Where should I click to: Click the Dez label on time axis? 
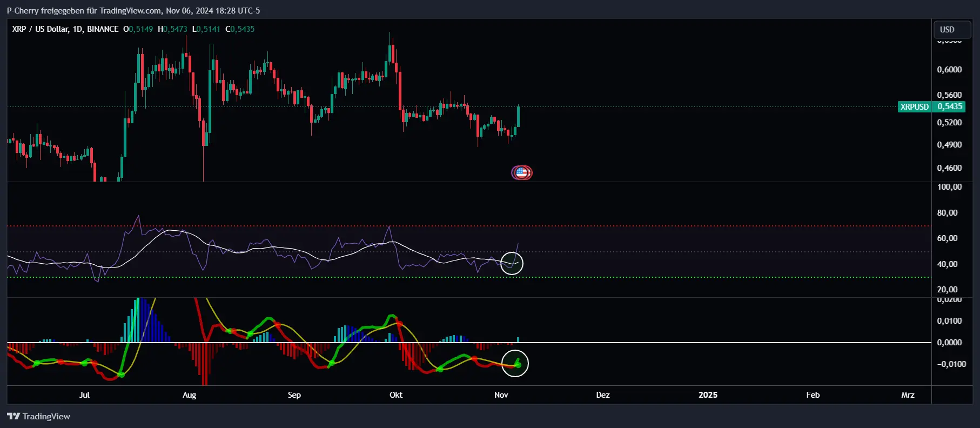coord(603,395)
